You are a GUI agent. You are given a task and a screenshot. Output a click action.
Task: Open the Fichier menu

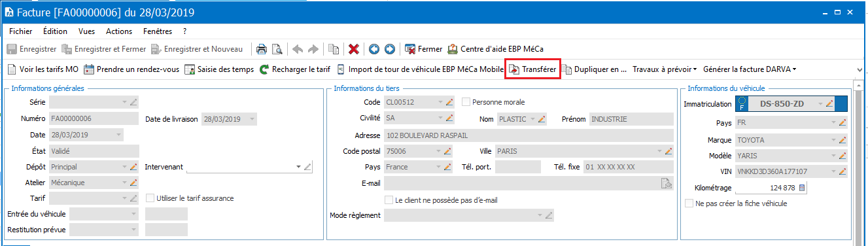(x=21, y=31)
